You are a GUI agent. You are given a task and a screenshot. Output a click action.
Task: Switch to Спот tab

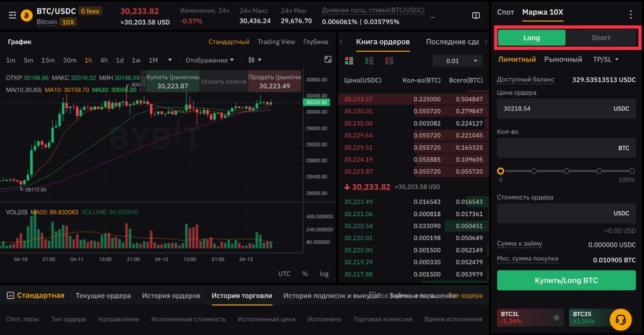[x=505, y=12]
